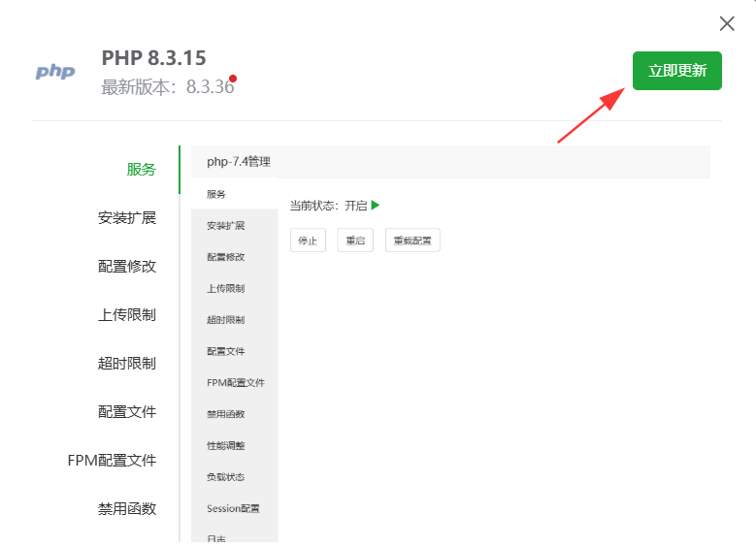Image resolution: width=756 pixels, height=547 pixels.
Task: Select the 服务 tab in outer sidebar
Action: tap(142, 170)
